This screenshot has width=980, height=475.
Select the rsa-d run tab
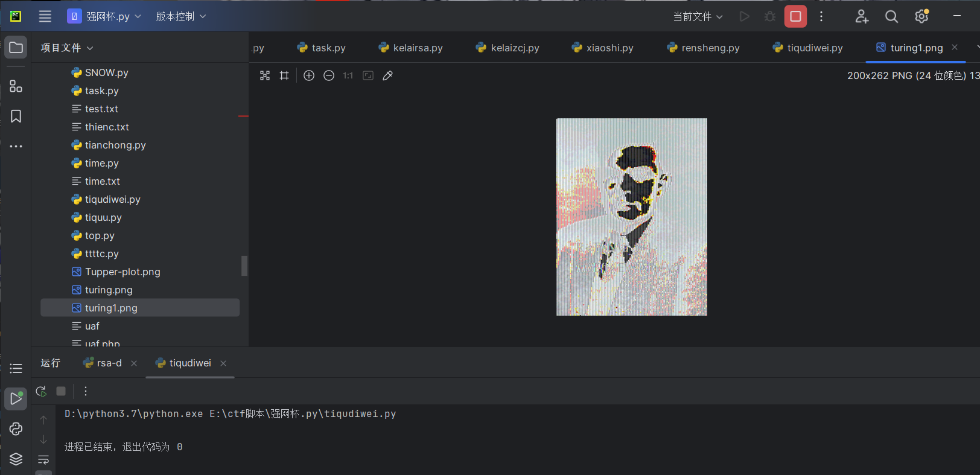point(103,363)
